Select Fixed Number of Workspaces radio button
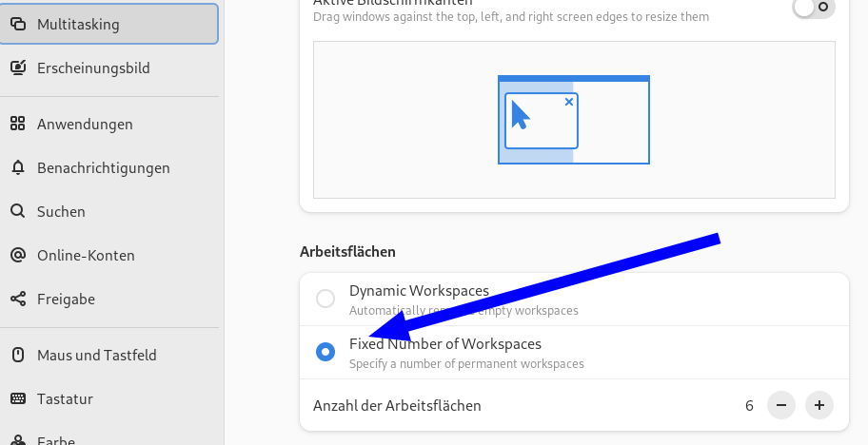Viewport: 868px width, 445px height. (325, 352)
